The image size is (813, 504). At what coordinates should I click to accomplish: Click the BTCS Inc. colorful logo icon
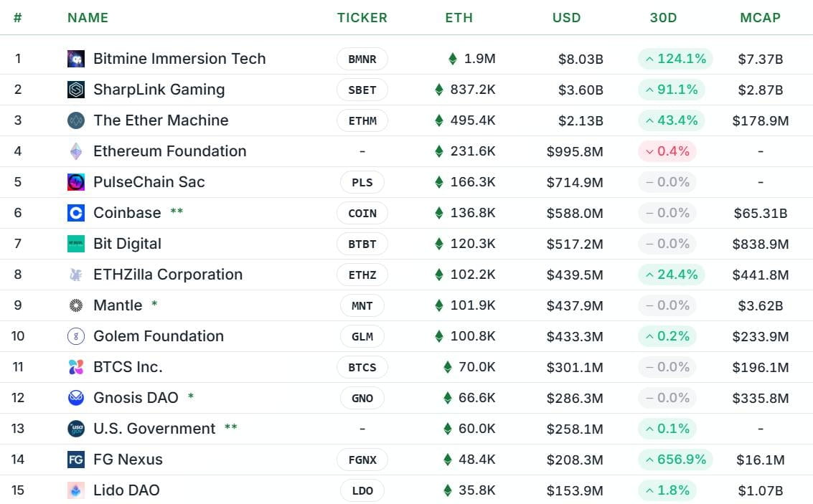point(76,367)
